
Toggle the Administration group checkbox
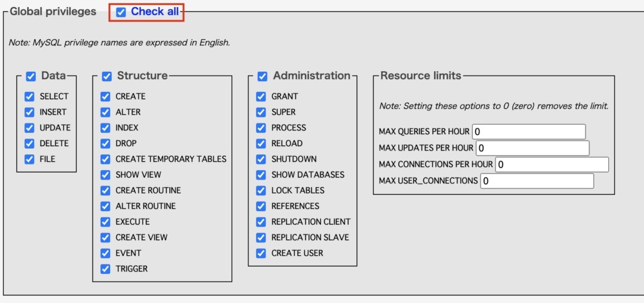[262, 76]
